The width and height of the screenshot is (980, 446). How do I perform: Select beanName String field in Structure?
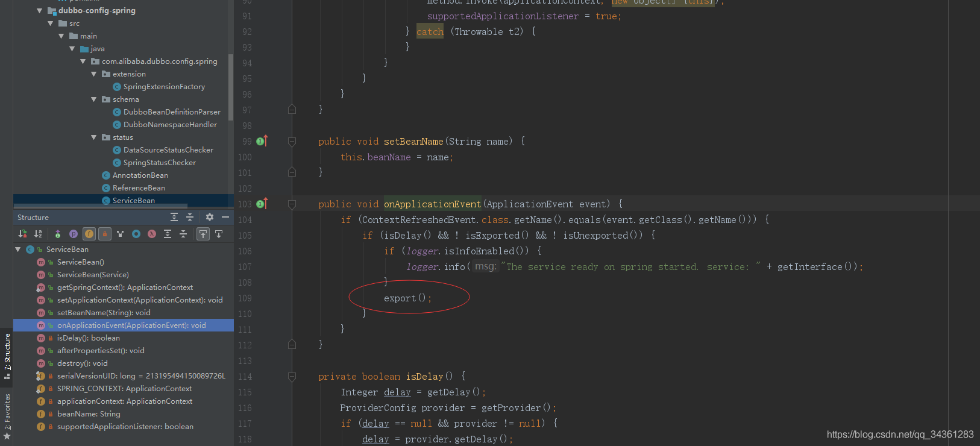coord(89,414)
